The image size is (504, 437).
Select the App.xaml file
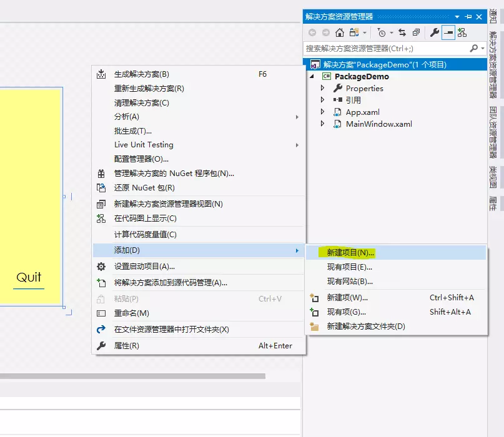tap(363, 112)
